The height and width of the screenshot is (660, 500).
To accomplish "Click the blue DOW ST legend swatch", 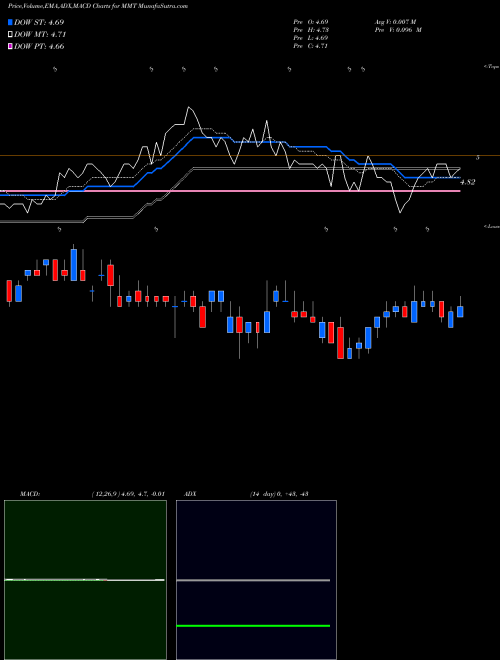I will pos(10,22).
